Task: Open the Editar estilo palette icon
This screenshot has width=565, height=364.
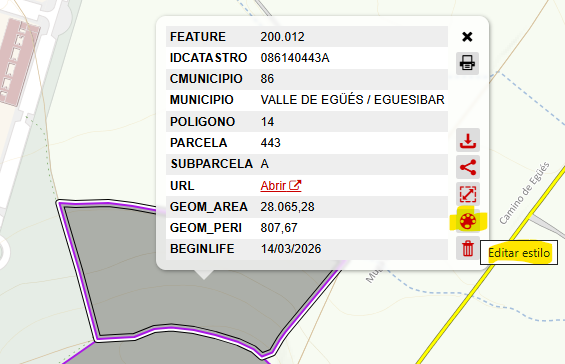Action: (x=468, y=221)
